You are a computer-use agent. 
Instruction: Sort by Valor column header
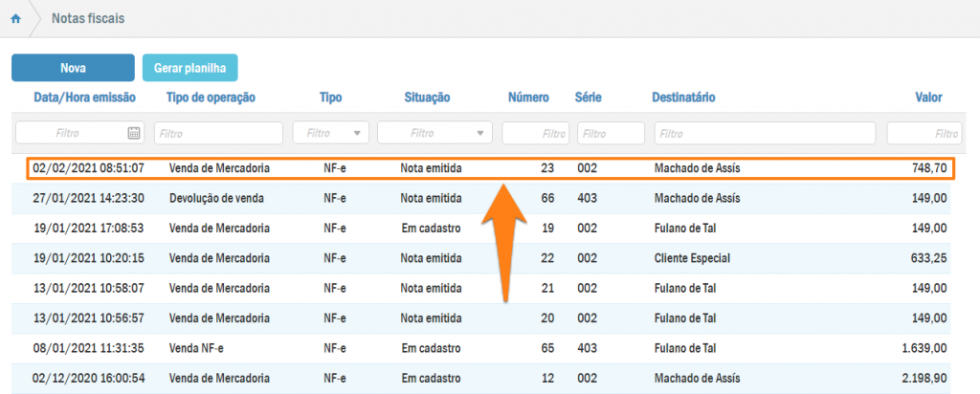click(x=928, y=98)
